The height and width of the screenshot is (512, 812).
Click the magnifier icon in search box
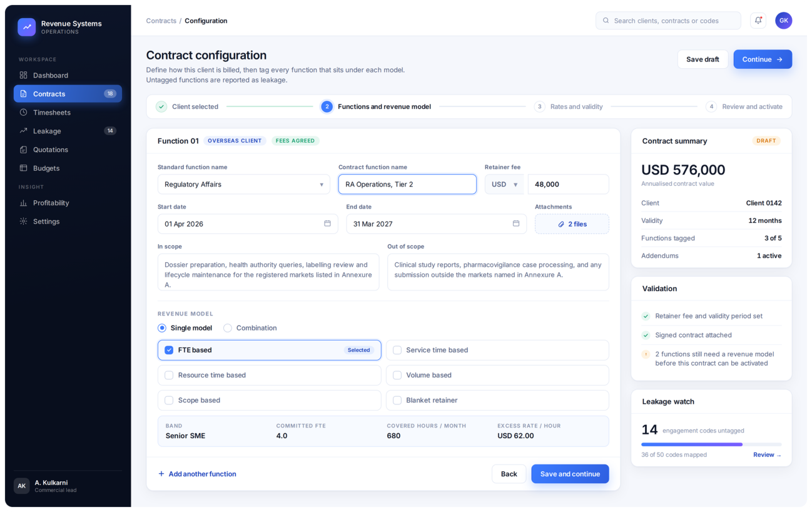[606, 21]
